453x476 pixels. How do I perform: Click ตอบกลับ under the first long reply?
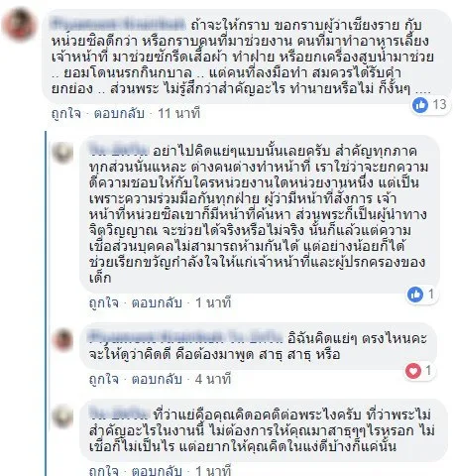[x=157, y=302]
